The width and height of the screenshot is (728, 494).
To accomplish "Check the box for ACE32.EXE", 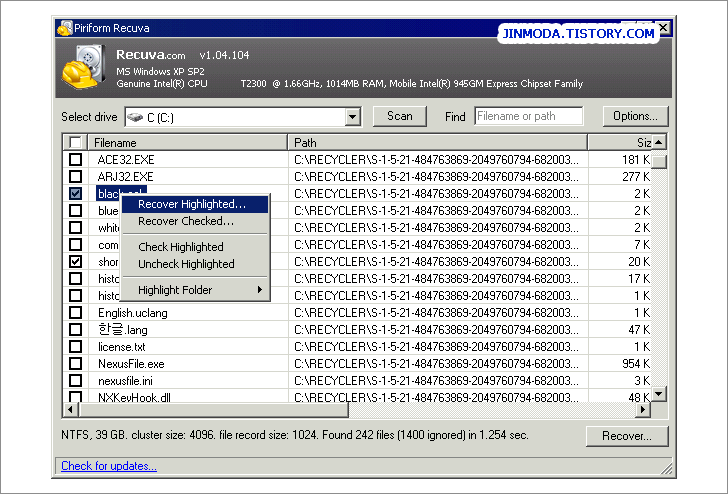I will [x=75, y=160].
